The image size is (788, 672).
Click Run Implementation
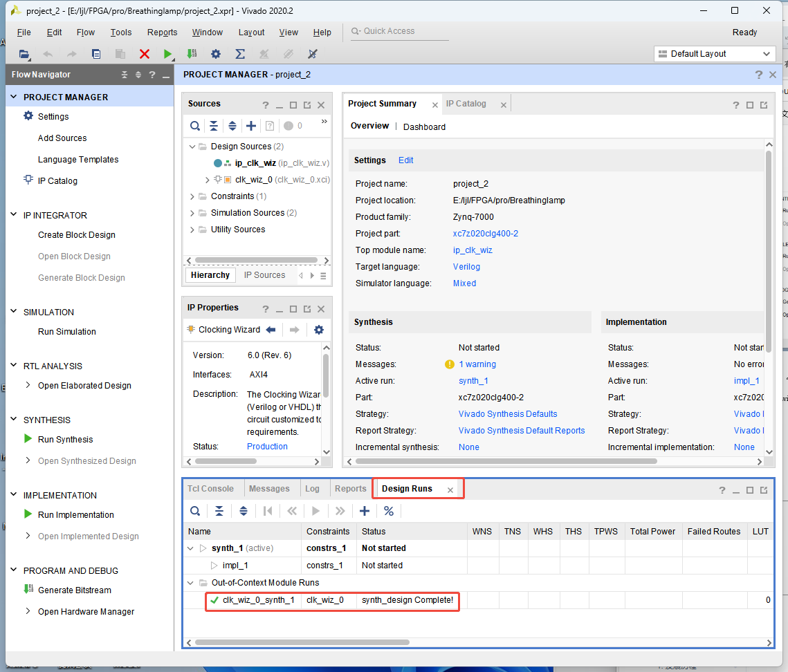click(x=76, y=515)
